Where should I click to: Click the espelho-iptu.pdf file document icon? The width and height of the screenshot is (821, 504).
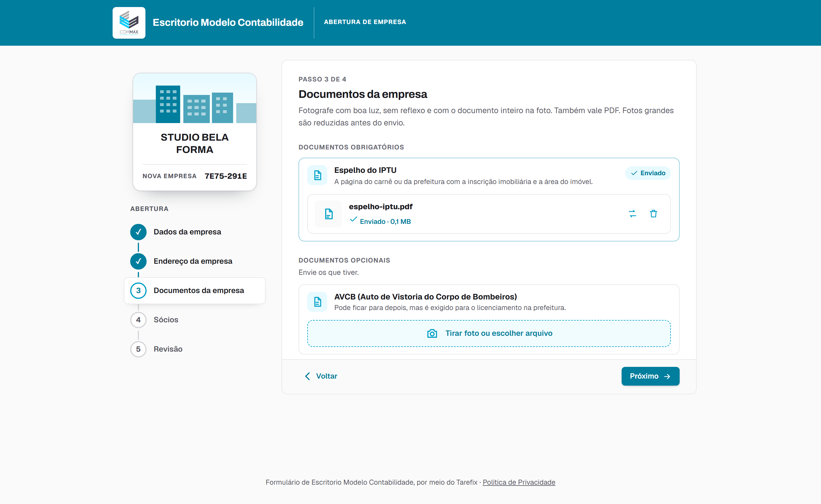pos(328,214)
